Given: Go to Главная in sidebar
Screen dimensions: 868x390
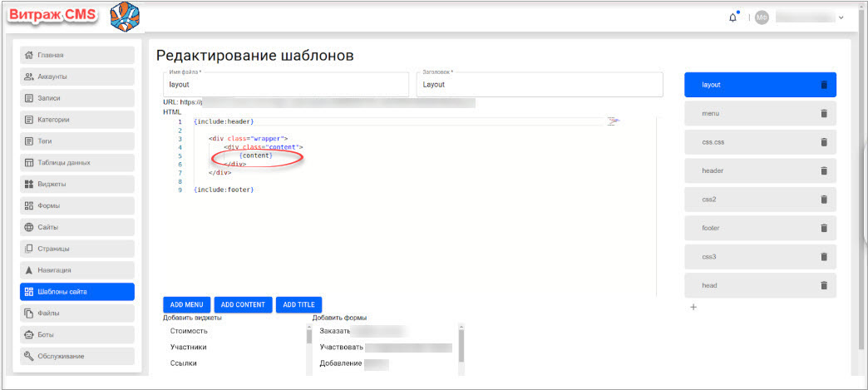Looking at the screenshot, I should point(77,56).
